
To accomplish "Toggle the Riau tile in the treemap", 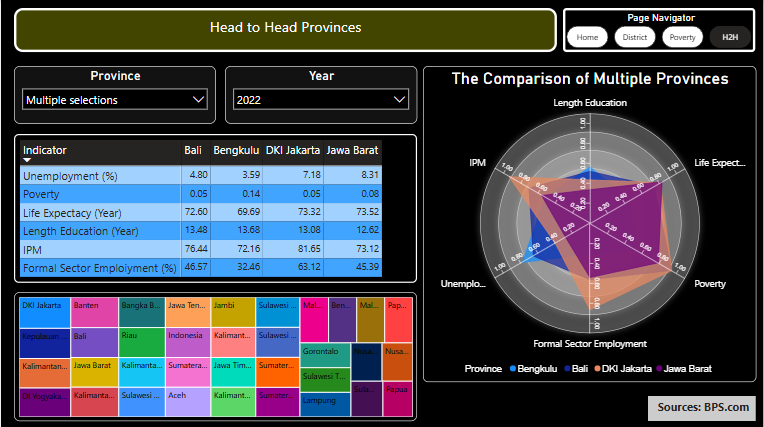I will tap(141, 342).
